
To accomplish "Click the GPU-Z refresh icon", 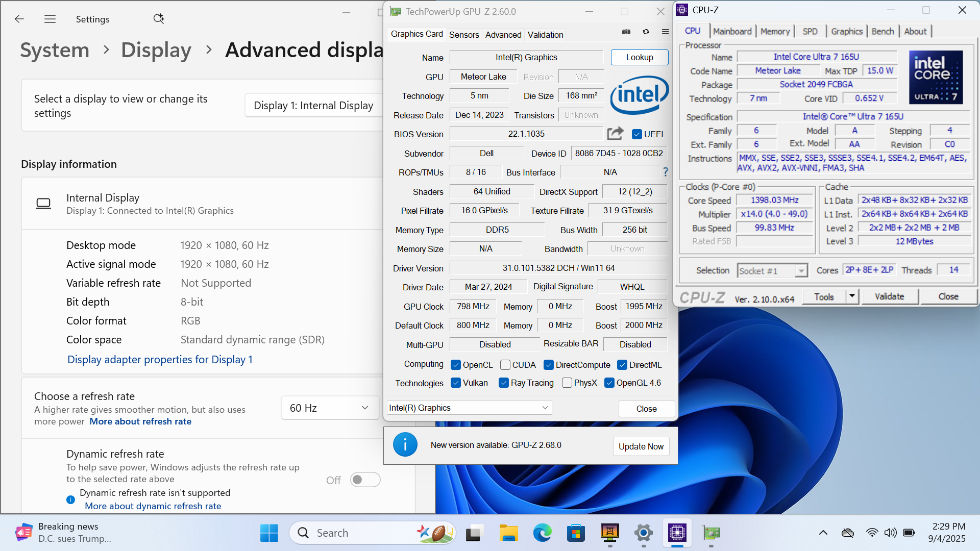I will pyautogui.click(x=646, y=32).
